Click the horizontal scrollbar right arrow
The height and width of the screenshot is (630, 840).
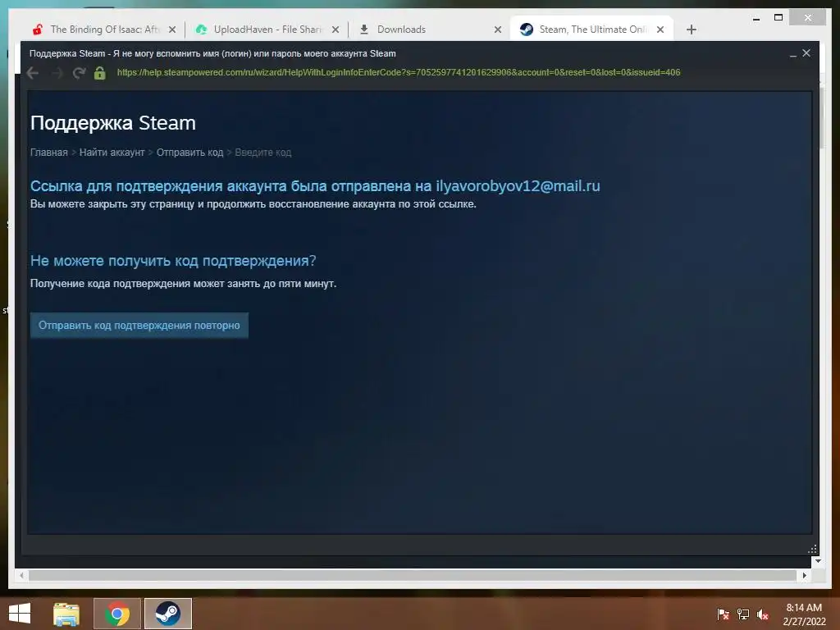coord(804,575)
